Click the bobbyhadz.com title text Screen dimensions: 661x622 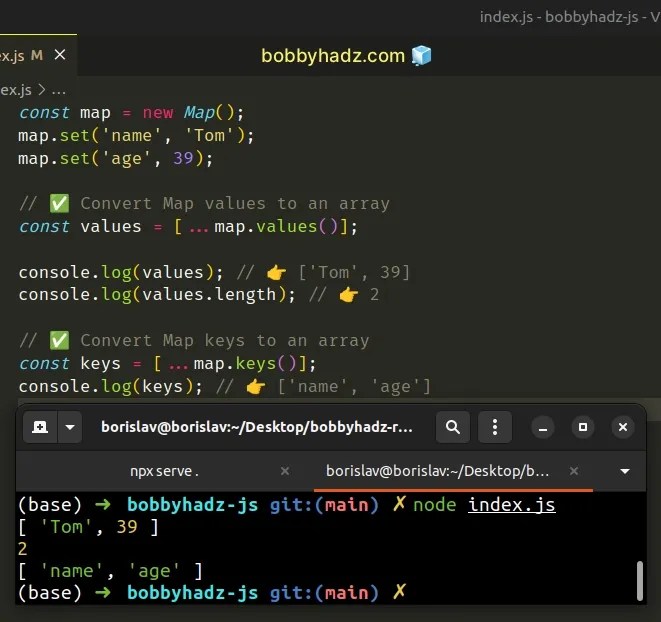click(333, 56)
